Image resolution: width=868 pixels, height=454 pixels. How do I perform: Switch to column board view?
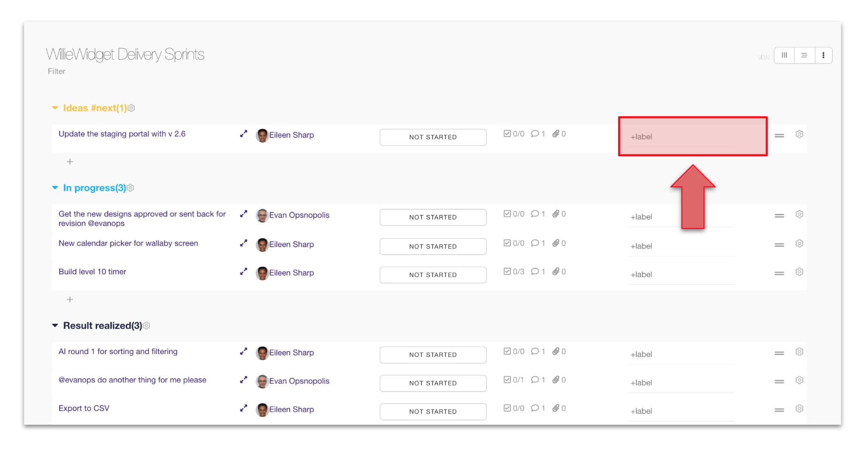coord(784,55)
